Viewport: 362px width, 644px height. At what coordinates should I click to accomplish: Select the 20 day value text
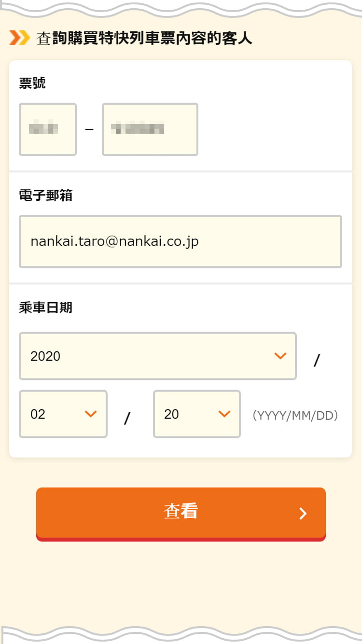tap(171, 414)
